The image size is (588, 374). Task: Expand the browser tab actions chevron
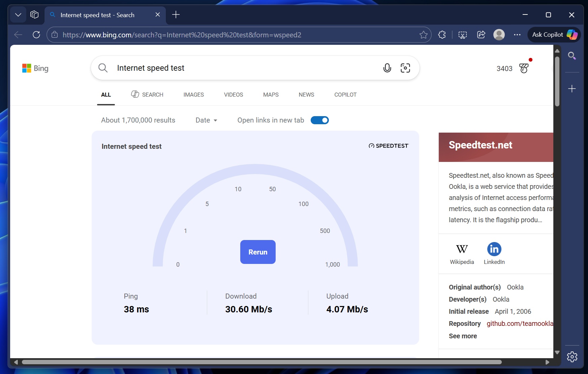18,14
